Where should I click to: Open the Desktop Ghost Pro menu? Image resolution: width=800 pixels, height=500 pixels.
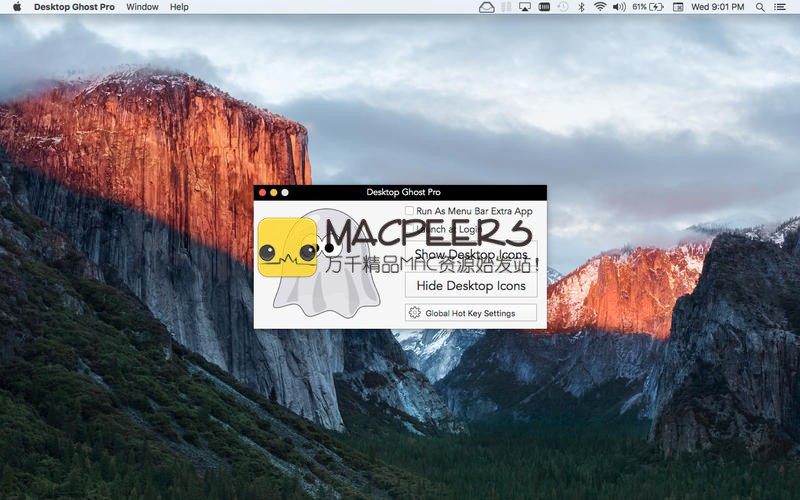74,7
